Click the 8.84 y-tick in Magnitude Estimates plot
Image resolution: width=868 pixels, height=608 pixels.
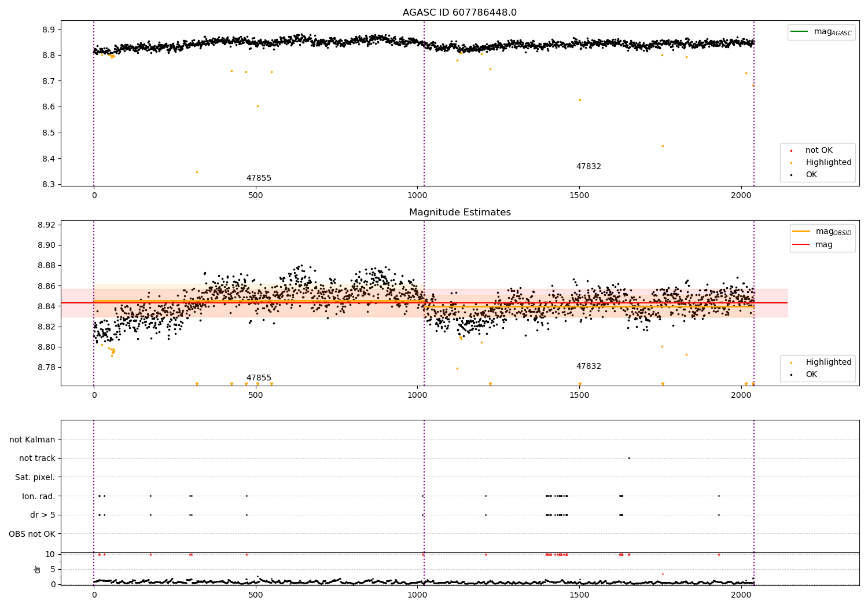coord(46,306)
